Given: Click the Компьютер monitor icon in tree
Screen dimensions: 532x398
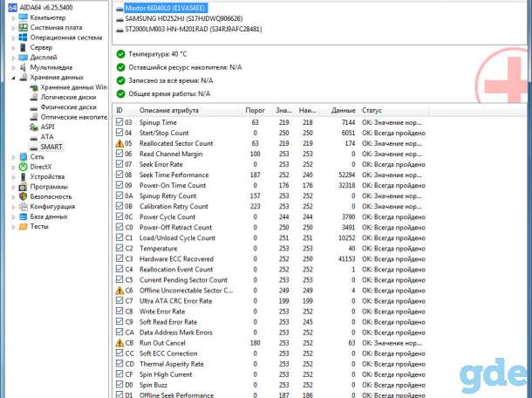Looking at the screenshot, I should (23, 17).
